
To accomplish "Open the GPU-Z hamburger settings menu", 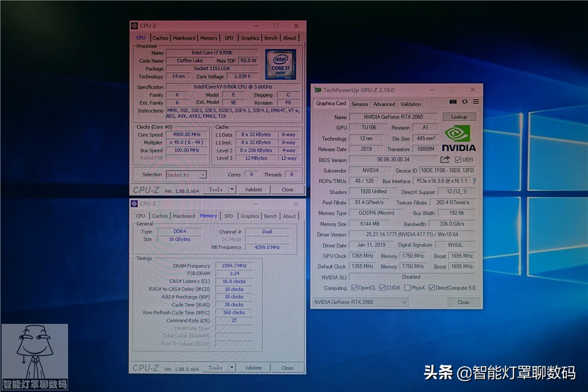I will click(475, 102).
